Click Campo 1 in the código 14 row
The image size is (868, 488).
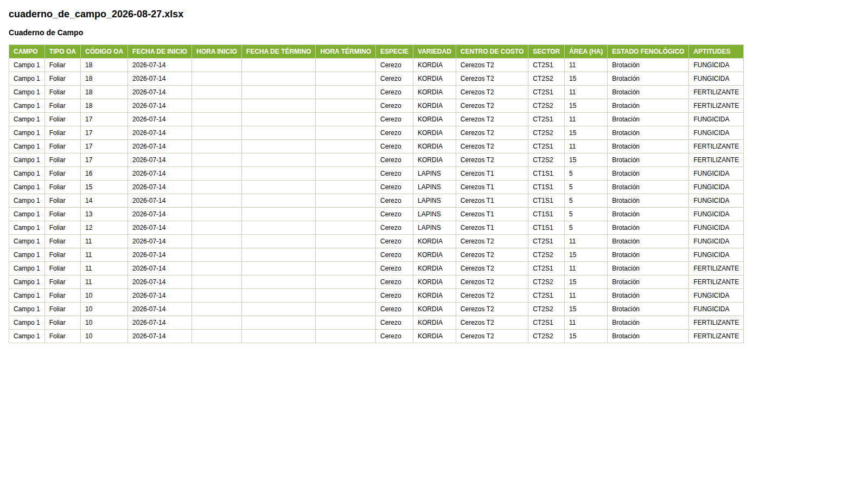27,201
